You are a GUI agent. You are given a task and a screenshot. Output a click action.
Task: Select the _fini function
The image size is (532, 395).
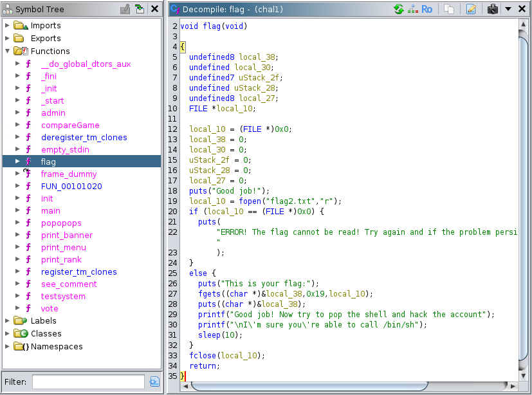pyautogui.click(x=49, y=77)
